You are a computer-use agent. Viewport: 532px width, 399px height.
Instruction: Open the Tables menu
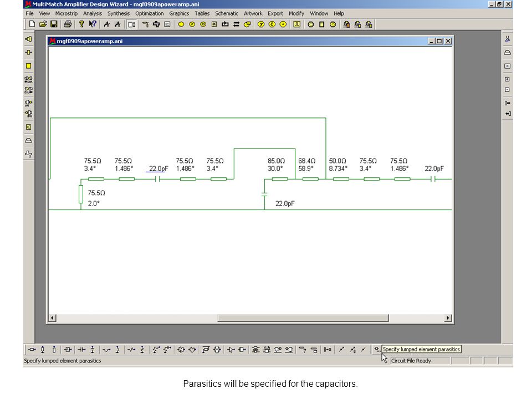202,13
